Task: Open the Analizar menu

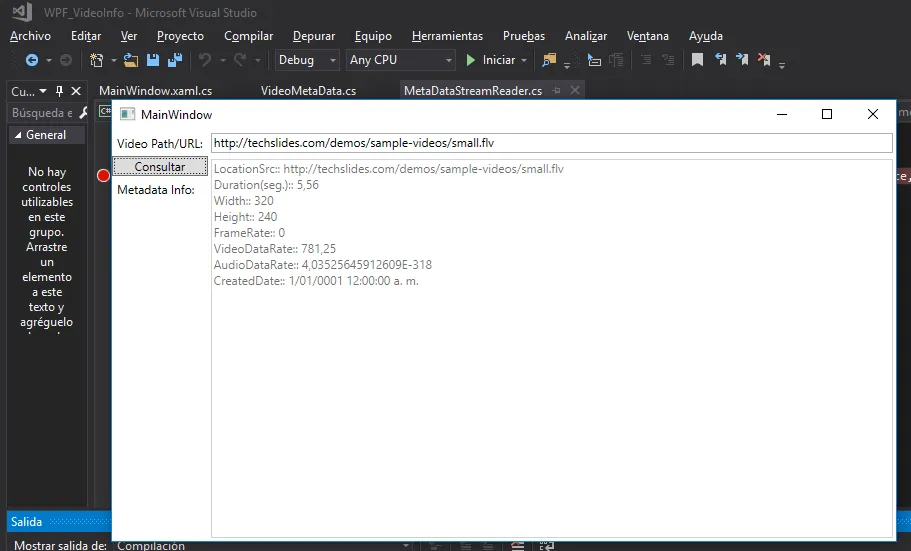Action: 586,36
